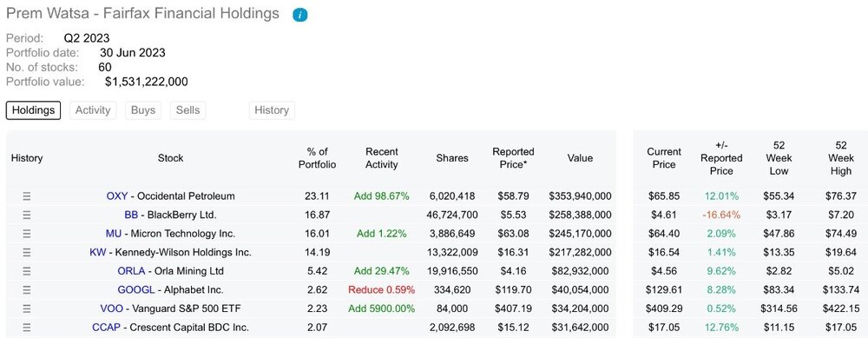Click the $407.19 reported price cell
This screenshot has width=868, height=338.
(514, 308)
